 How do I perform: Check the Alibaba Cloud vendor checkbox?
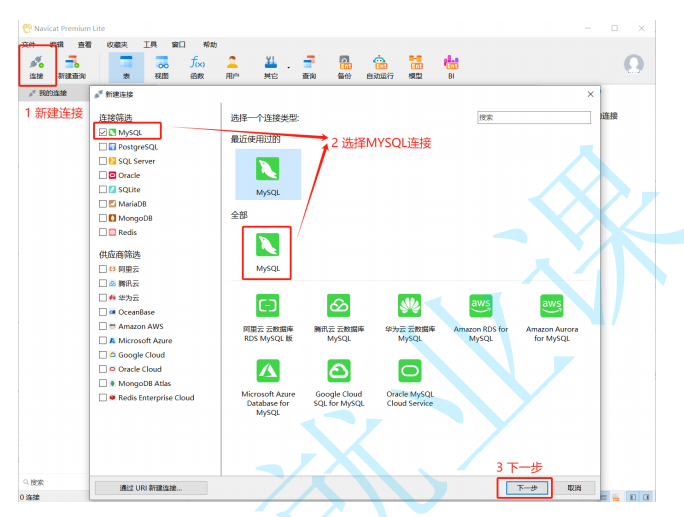tap(103, 269)
